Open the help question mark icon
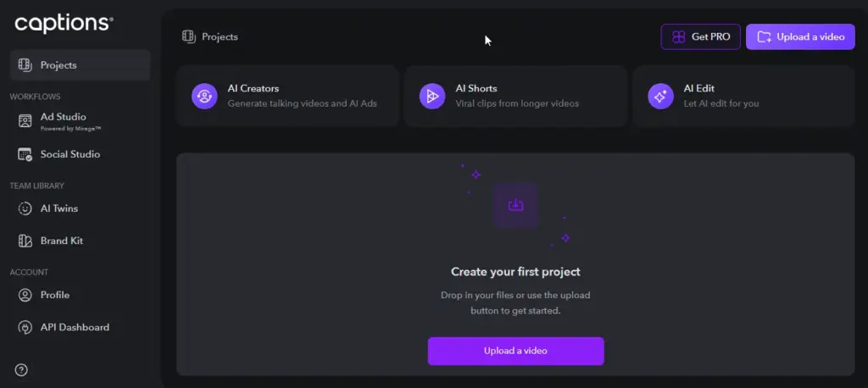Viewport: 868px width, 388px height. 21,369
